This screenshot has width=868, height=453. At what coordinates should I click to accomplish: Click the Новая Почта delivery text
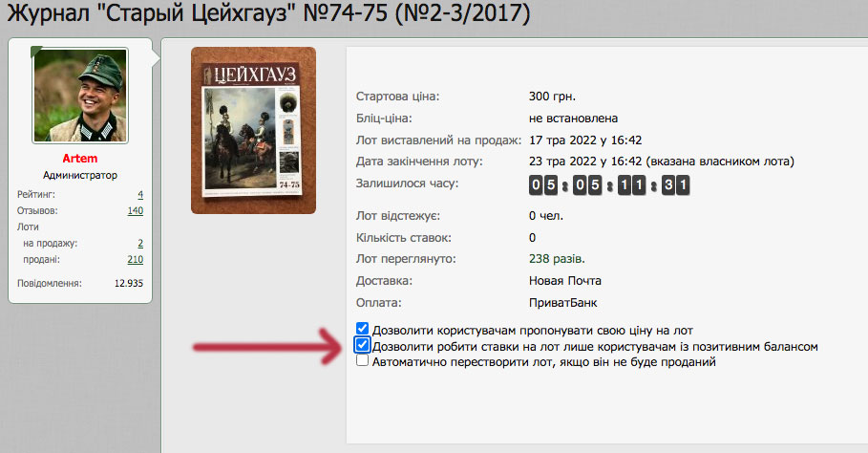[564, 281]
